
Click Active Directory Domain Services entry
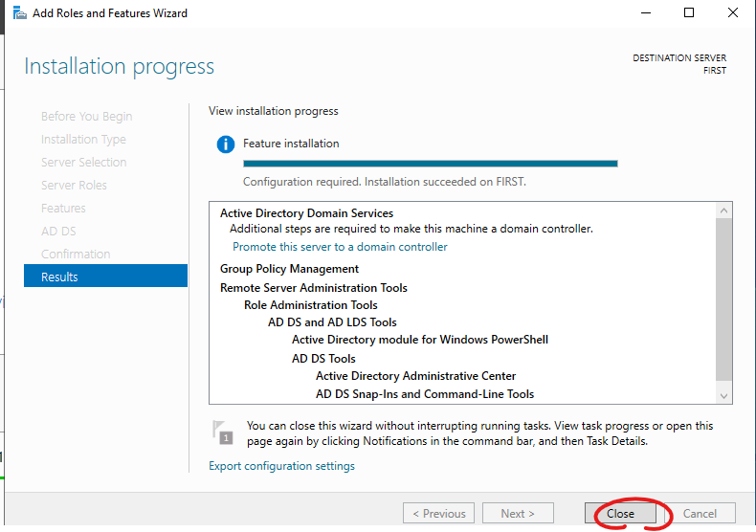(306, 213)
